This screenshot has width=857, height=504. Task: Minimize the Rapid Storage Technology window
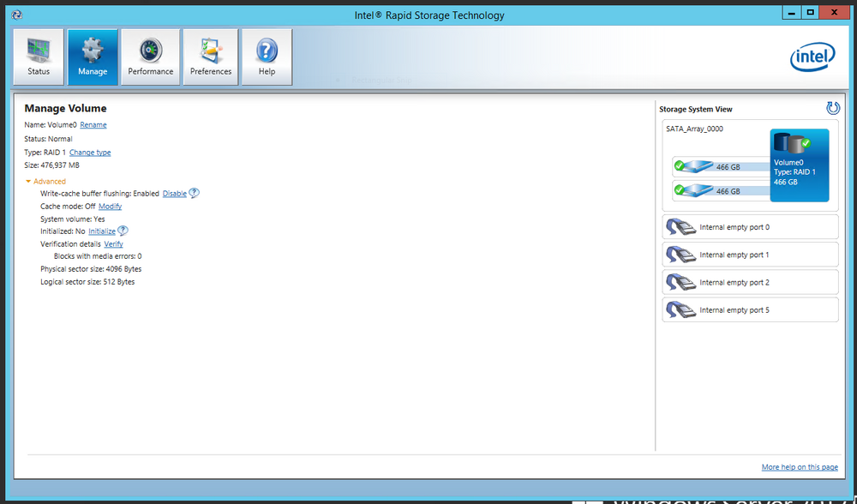(792, 12)
